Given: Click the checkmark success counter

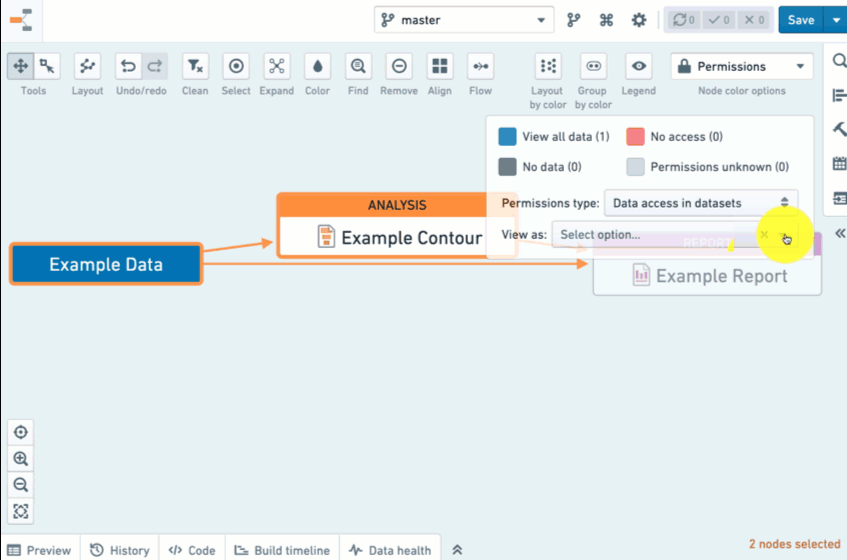Looking at the screenshot, I should 719,20.
